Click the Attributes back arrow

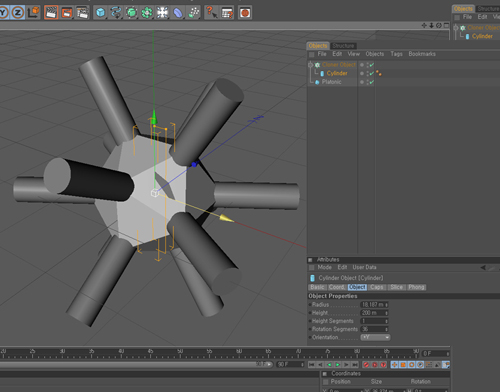click(483, 267)
